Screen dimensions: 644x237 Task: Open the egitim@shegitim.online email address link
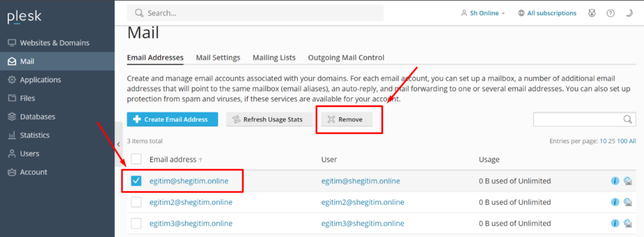(189, 180)
